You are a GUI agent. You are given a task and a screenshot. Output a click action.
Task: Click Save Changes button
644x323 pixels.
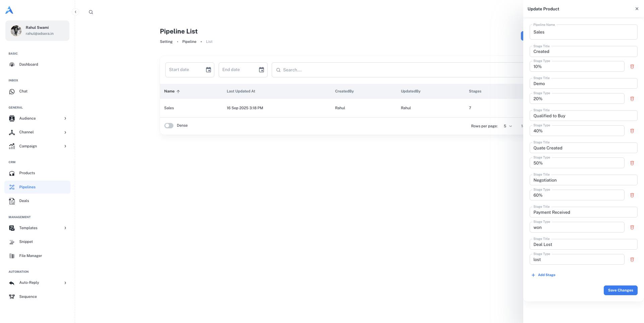click(x=620, y=290)
